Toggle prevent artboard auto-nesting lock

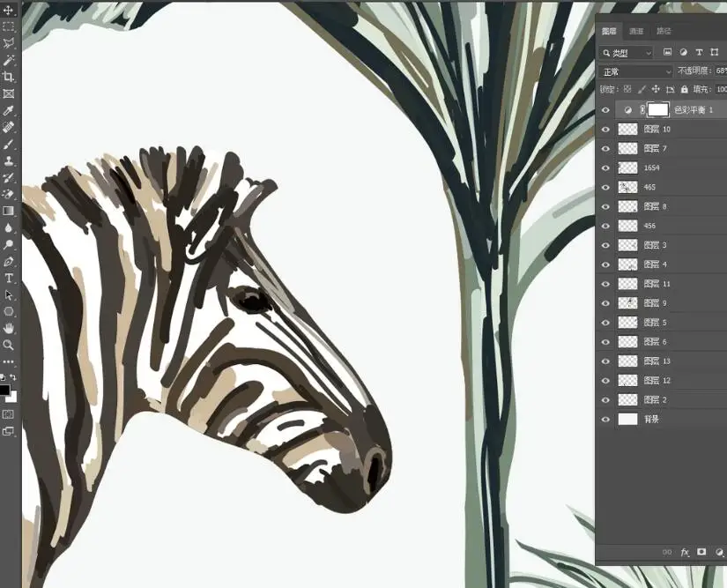click(670, 89)
